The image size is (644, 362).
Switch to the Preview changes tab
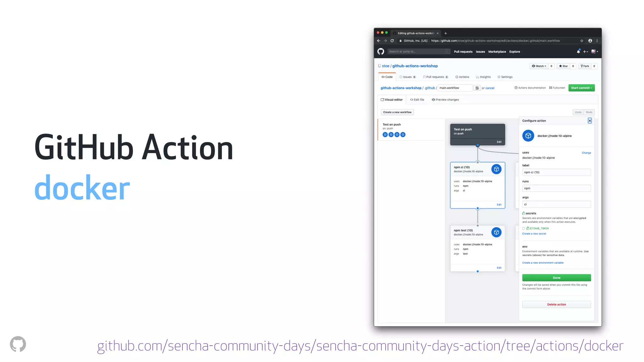tap(445, 100)
